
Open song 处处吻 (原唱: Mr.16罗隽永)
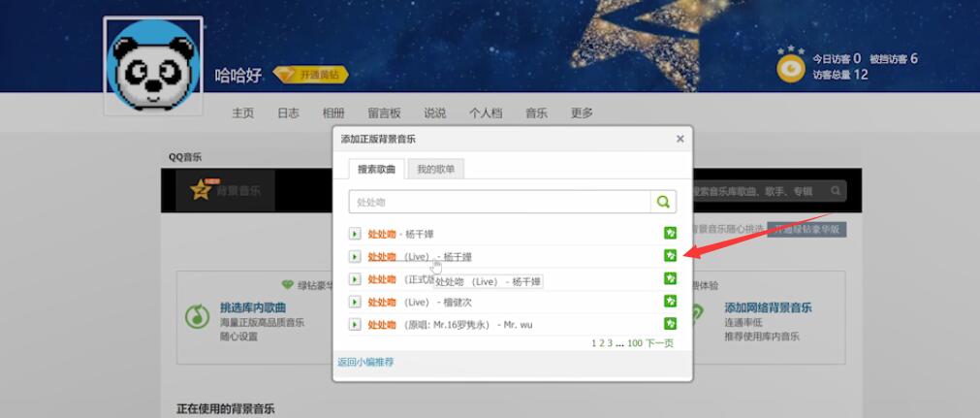(450, 324)
